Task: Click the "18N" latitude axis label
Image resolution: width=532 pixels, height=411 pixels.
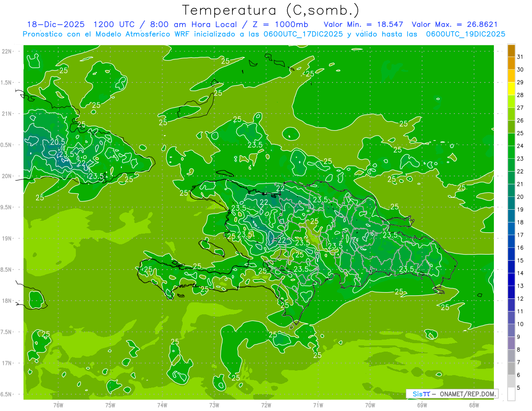Action: pos(7,301)
